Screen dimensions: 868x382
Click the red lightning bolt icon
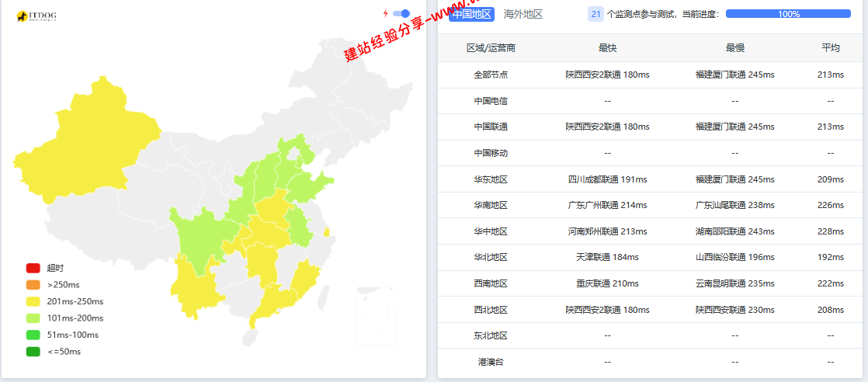point(386,13)
